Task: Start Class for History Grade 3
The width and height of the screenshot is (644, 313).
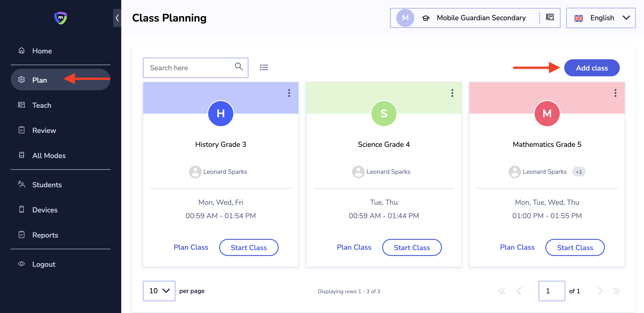Action: [249, 247]
